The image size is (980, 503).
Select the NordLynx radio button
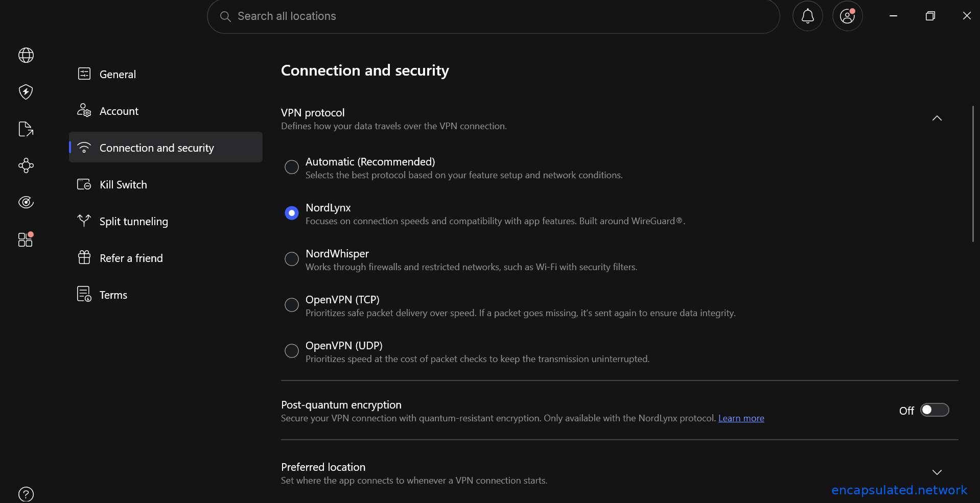[292, 213]
